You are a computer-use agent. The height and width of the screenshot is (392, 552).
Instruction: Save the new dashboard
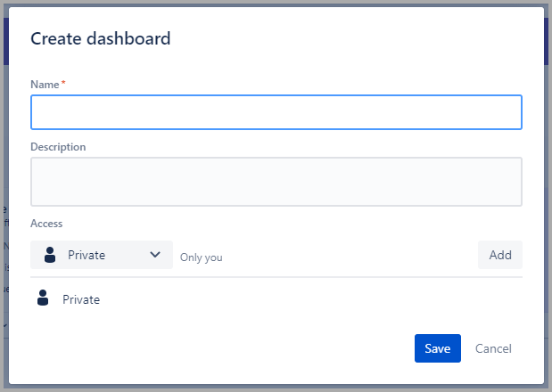(437, 348)
